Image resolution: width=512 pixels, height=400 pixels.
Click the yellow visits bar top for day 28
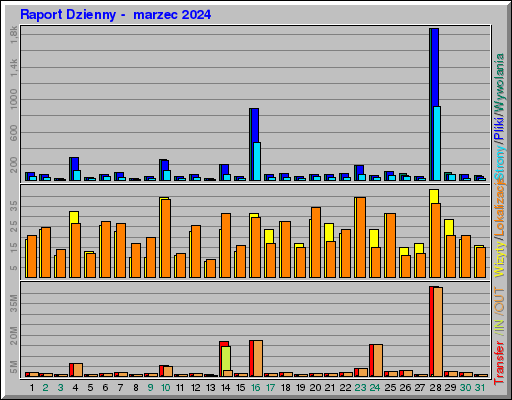coord(434,196)
